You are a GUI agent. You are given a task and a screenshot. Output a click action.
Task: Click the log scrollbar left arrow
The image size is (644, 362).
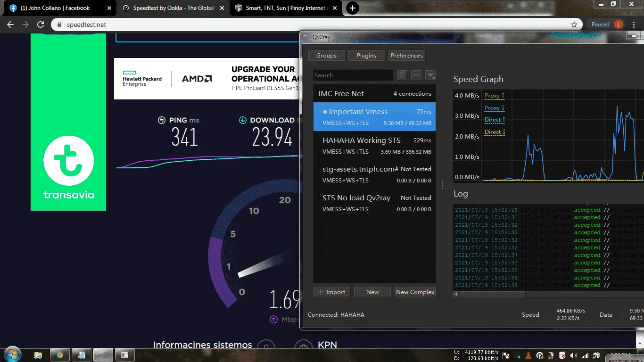(456, 294)
